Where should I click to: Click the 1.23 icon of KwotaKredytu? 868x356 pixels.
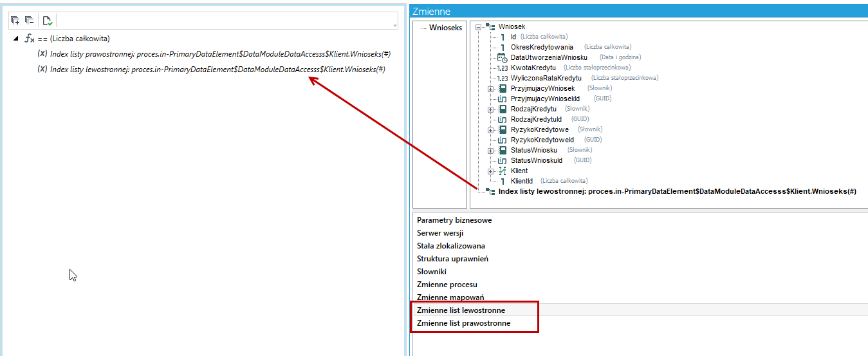click(x=503, y=68)
